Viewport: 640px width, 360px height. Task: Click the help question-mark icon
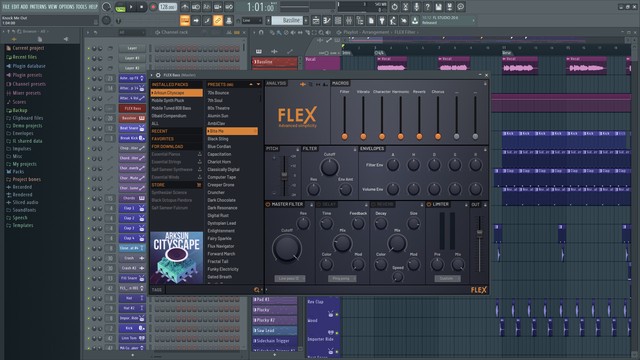point(427,7)
